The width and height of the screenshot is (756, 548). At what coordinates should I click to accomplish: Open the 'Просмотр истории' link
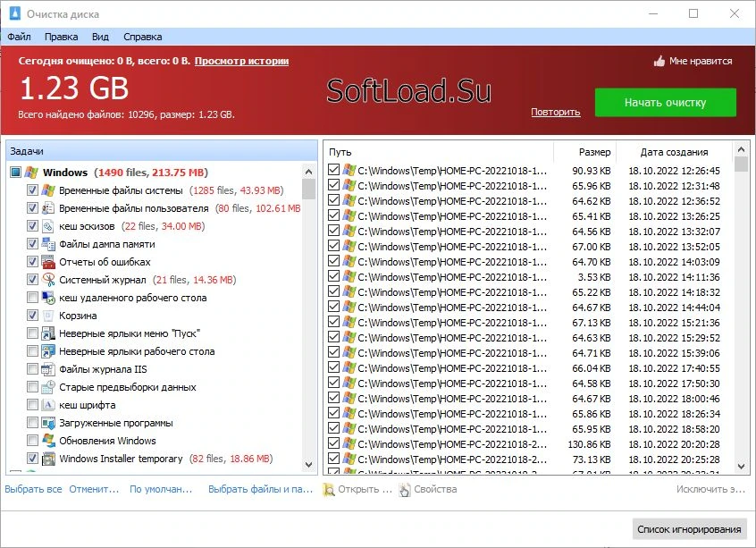[241, 61]
